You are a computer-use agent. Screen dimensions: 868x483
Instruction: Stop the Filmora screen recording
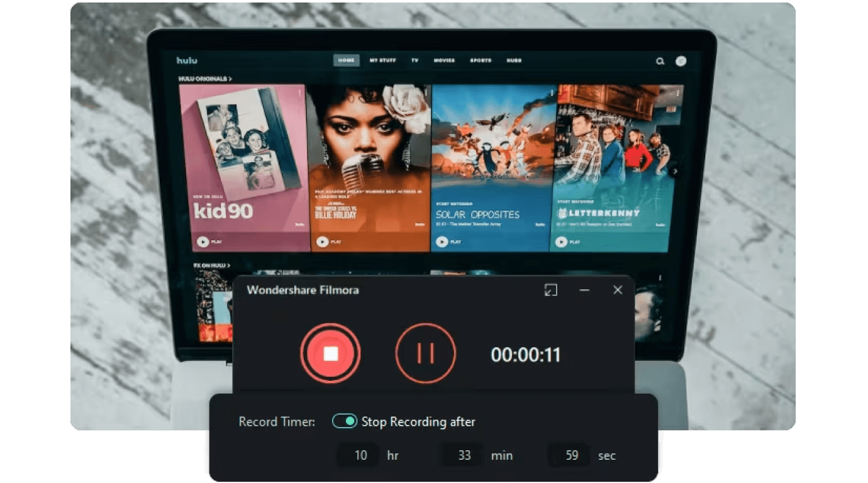point(330,354)
